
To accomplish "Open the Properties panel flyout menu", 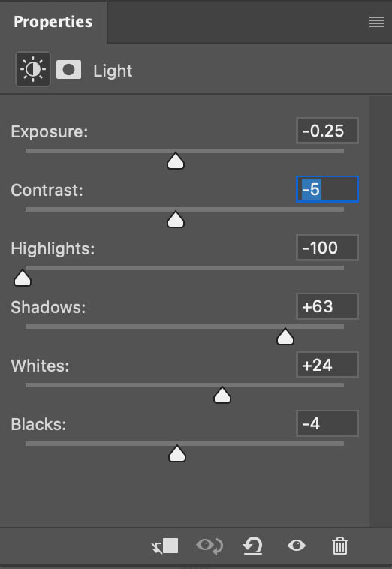I will pos(377,22).
